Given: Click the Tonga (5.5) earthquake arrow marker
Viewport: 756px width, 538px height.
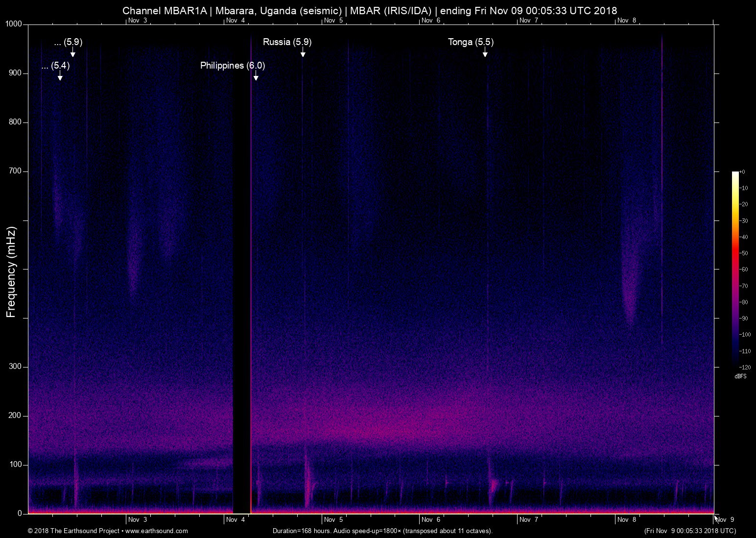Looking at the screenshot, I should (x=485, y=53).
